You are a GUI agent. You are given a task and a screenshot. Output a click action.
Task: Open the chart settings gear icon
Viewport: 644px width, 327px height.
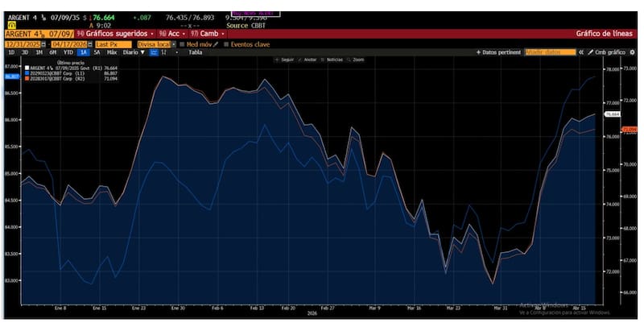[x=630, y=52]
